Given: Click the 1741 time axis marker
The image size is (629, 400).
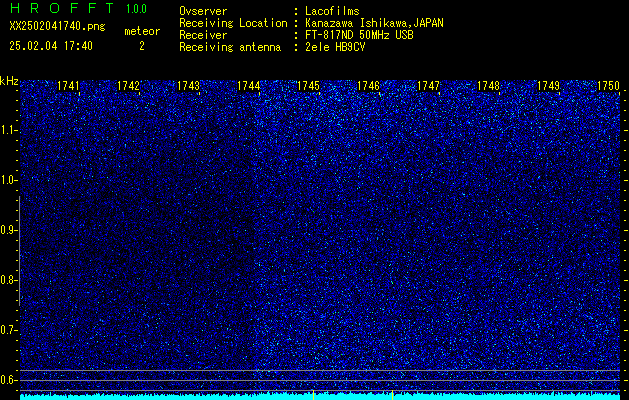Looking at the screenshot, I should pyautogui.click(x=68, y=86).
